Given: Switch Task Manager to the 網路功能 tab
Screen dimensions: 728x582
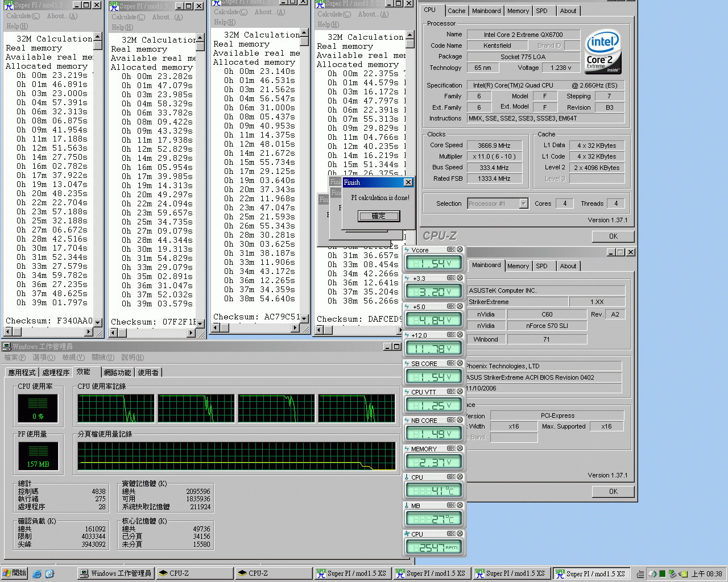Looking at the screenshot, I should [x=118, y=372].
